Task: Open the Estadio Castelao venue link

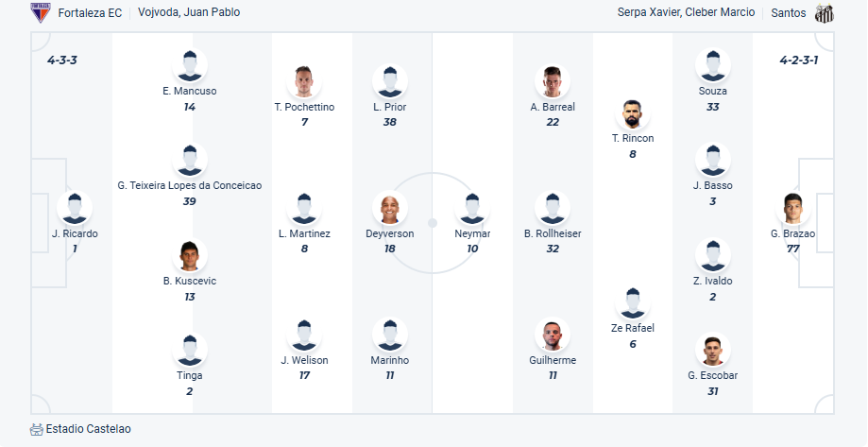Action: (x=89, y=429)
